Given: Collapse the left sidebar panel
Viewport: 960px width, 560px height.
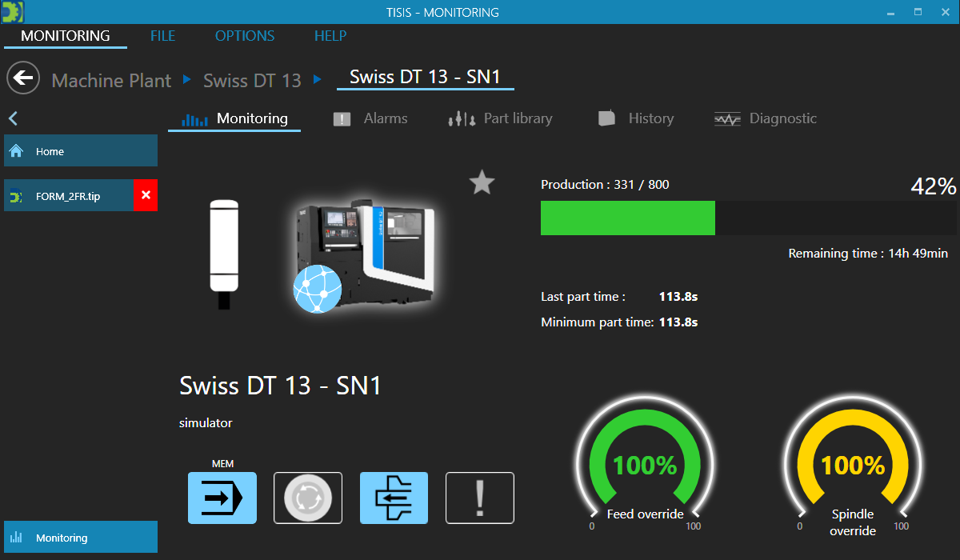Looking at the screenshot, I should coord(13,119).
